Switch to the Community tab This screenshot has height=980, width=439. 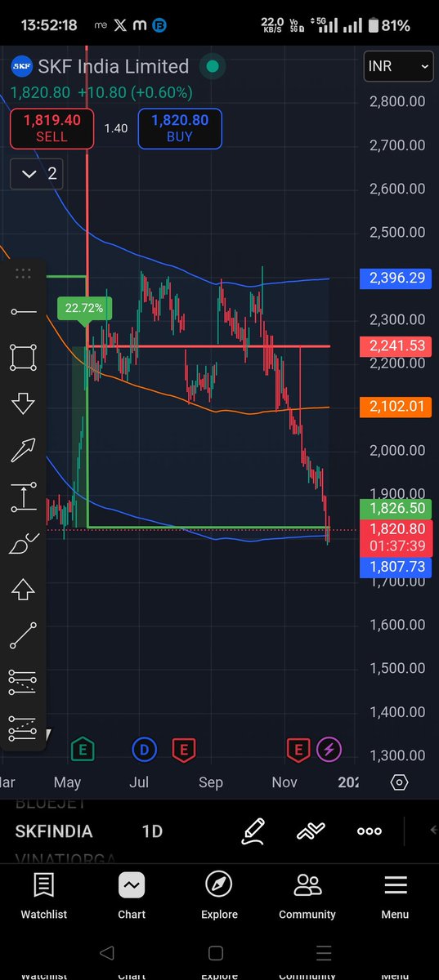coord(307,895)
